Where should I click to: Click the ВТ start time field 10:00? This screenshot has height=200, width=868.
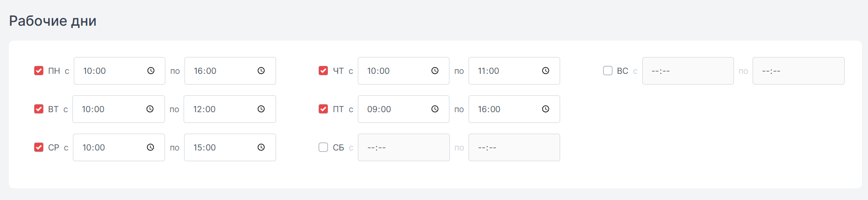119,109
